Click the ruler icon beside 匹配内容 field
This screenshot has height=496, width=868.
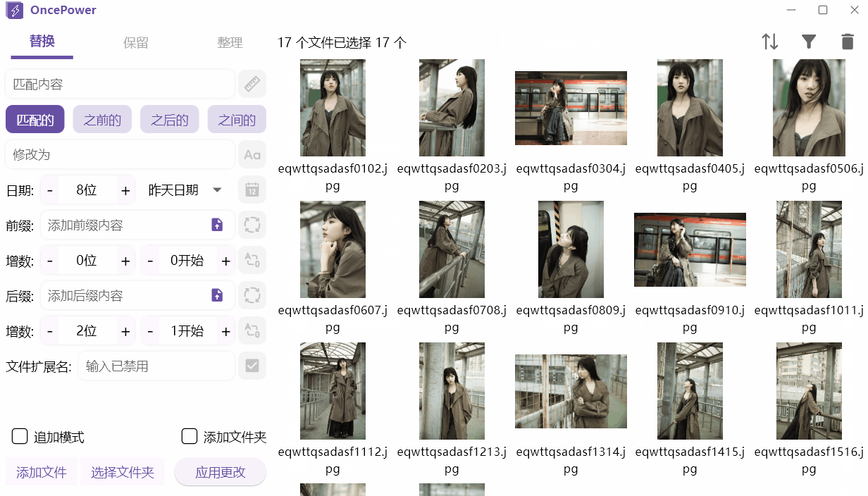[252, 85]
